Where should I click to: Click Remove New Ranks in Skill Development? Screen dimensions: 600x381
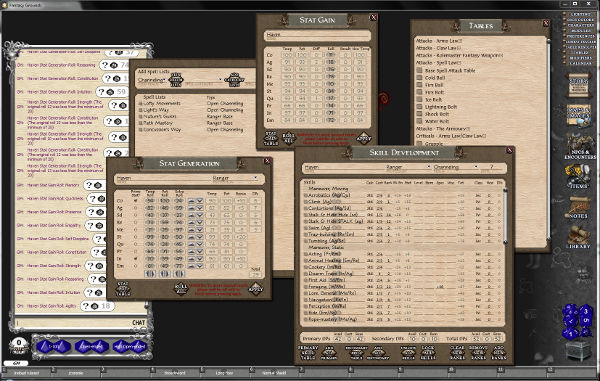click(478, 353)
